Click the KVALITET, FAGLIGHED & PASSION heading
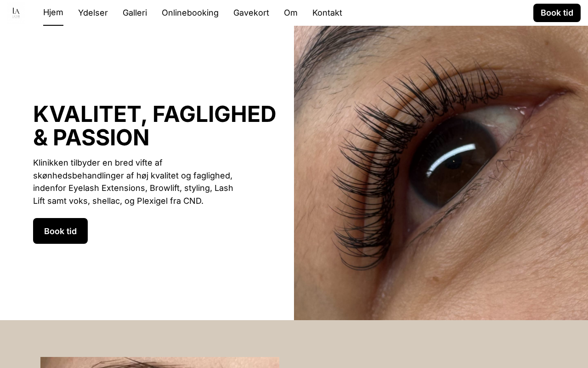The image size is (588, 368). coord(155,126)
